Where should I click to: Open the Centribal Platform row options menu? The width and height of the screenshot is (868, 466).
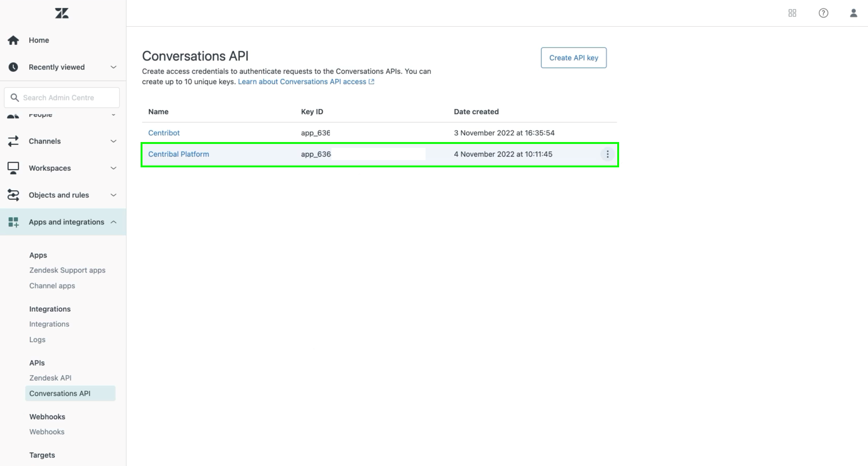607,154
